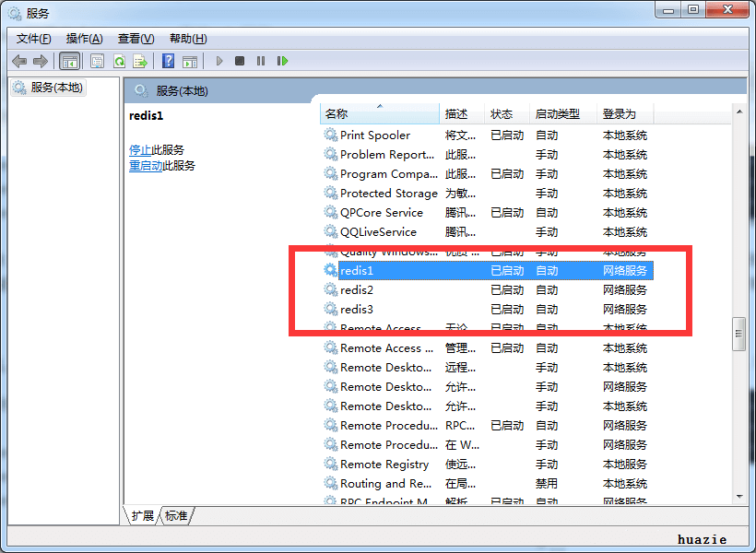Click the 服务(本地) header magnifier icon
The width and height of the screenshot is (756, 553).
tap(141, 90)
